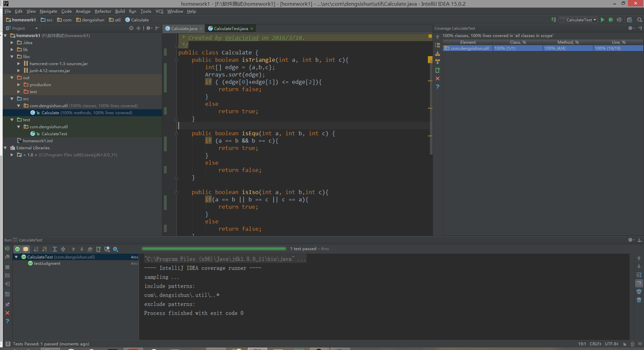Switch to the CalculateTest.java editor tab
This screenshot has height=350, width=644.
click(x=231, y=29)
